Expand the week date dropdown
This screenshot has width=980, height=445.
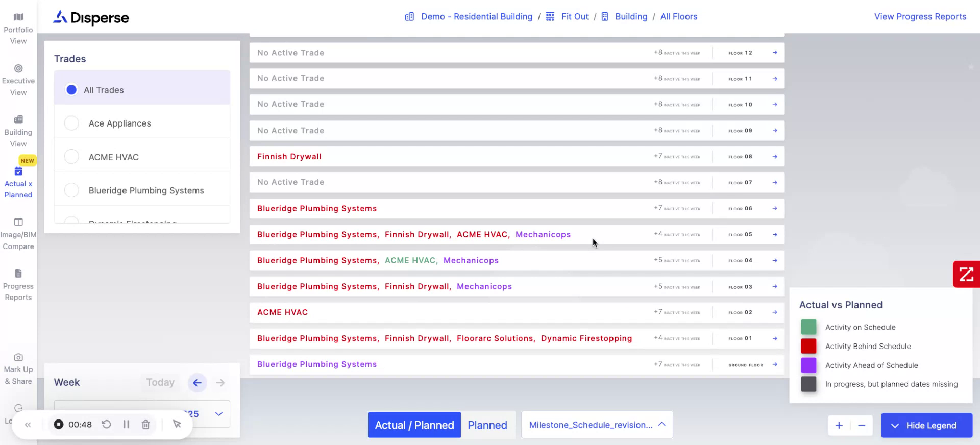(219, 414)
